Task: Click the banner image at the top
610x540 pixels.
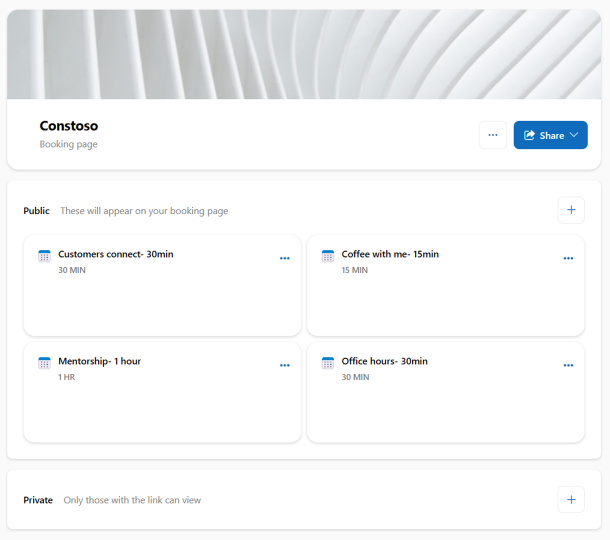Action: (x=304, y=54)
